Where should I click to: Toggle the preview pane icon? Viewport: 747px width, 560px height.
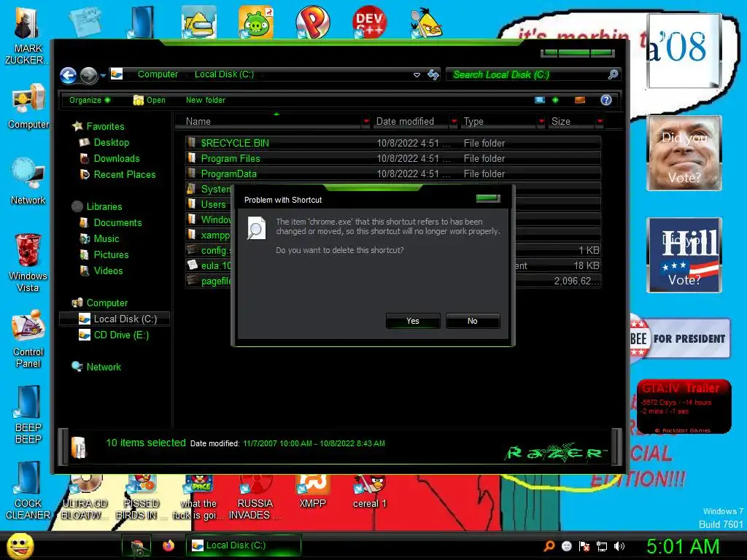point(580,100)
